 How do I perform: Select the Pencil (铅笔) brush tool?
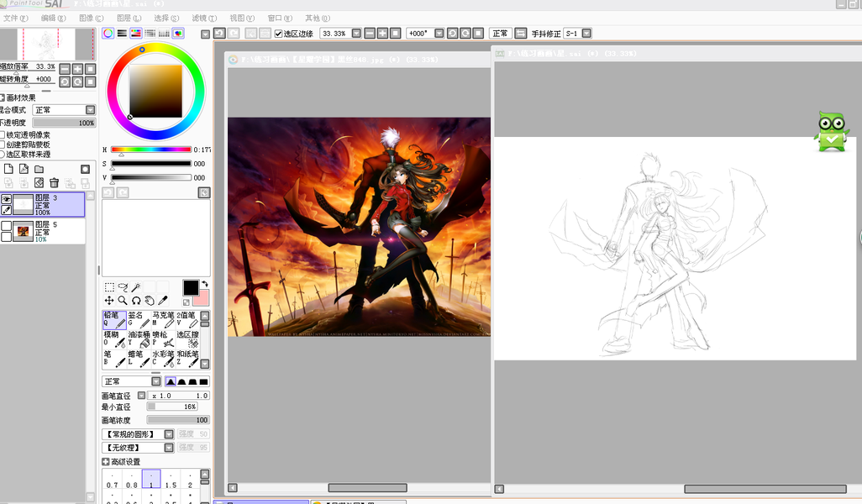click(x=114, y=320)
